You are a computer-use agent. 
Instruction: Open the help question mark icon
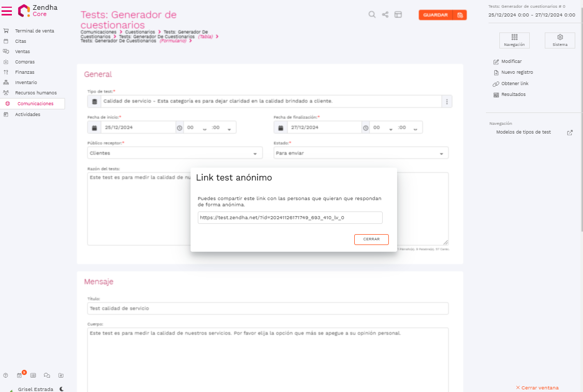pos(6,375)
